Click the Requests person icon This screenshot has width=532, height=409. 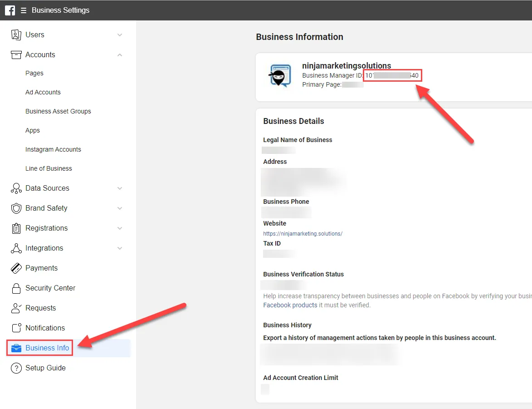pyautogui.click(x=16, y=308)
